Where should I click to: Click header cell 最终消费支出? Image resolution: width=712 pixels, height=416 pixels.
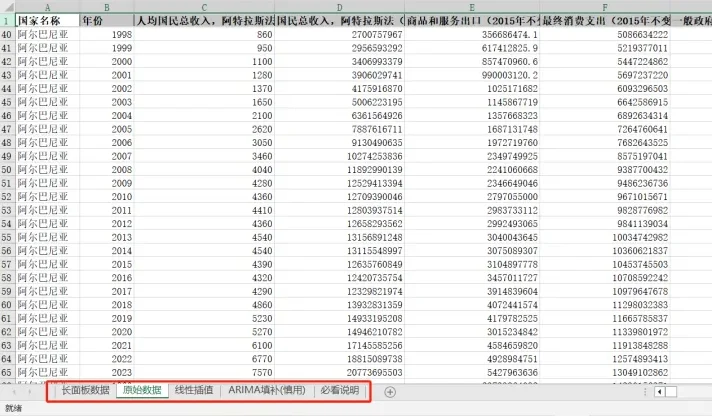click(605, 21)
